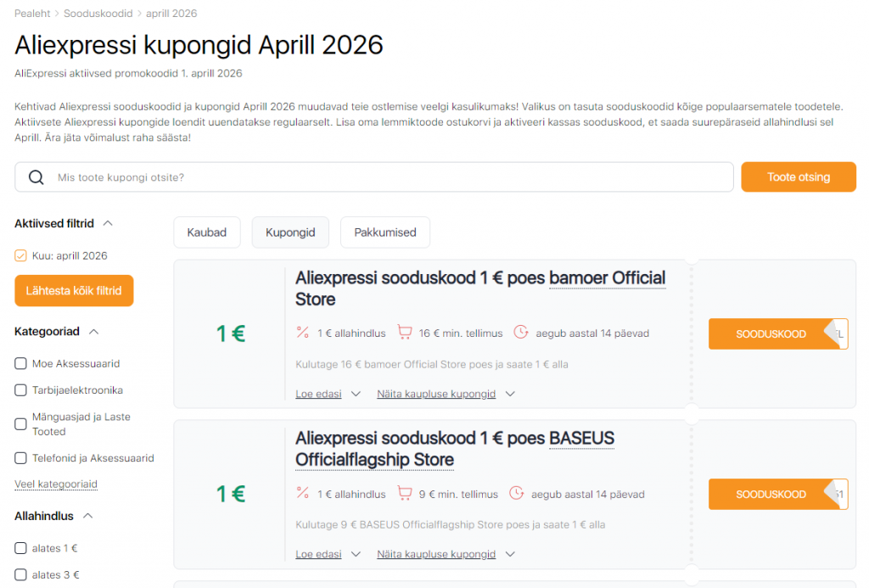Open the Pakkumised tab
Viewport: 869px width, 588px height.
pyautogui.click(x=384, y=232)
